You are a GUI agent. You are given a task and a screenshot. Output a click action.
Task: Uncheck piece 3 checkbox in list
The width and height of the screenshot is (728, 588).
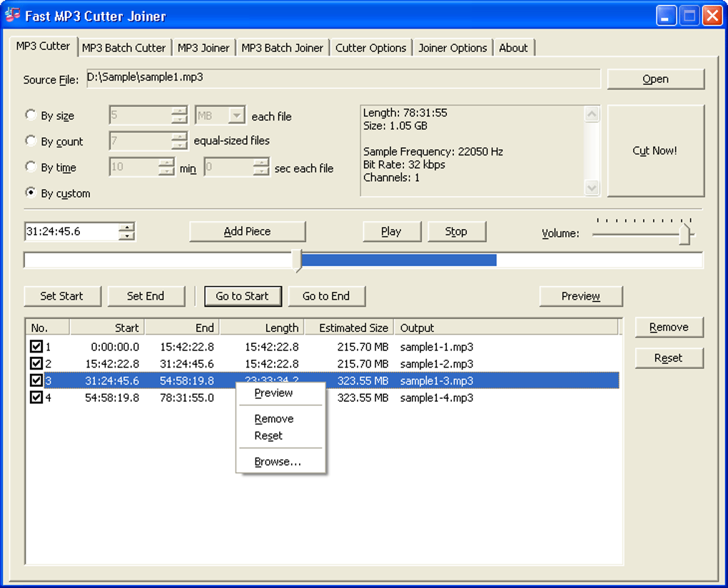pos(36,380)
